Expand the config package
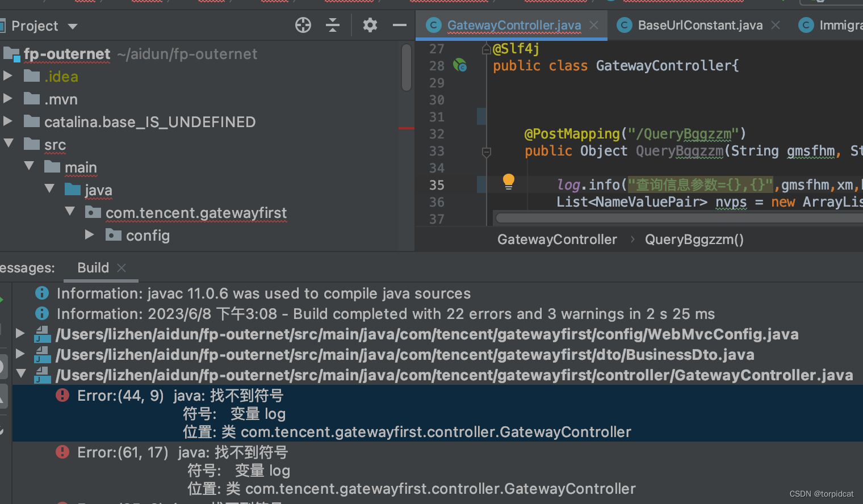This screenshot has width=863, height=504. click(x=89, y=235)
